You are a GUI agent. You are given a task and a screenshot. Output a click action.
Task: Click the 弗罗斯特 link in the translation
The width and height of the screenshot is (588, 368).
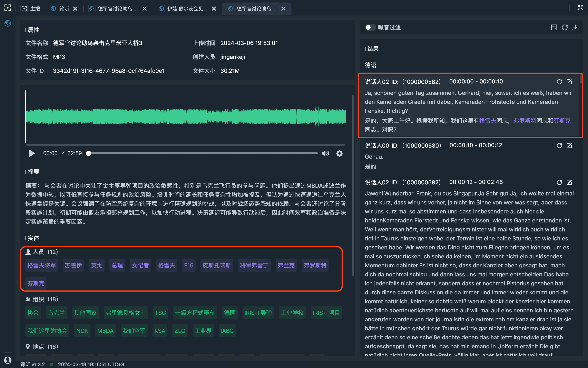525,121
